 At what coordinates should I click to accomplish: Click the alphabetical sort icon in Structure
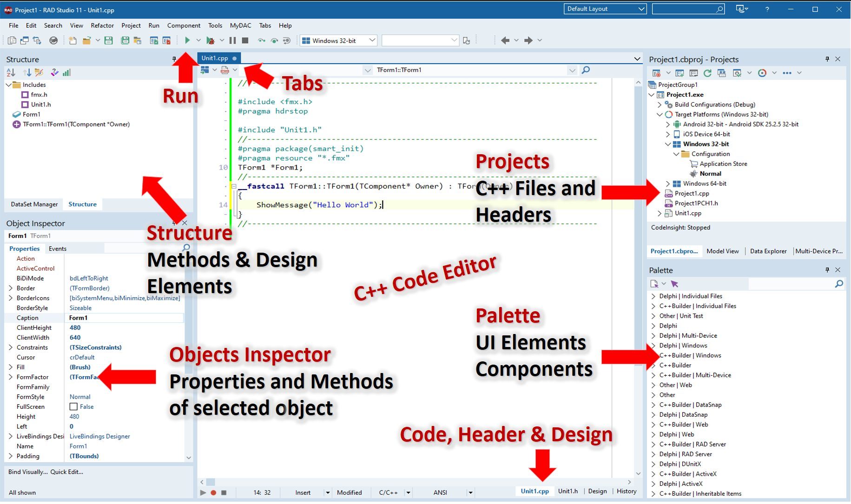pyautogui.click(x=11, y=72)
